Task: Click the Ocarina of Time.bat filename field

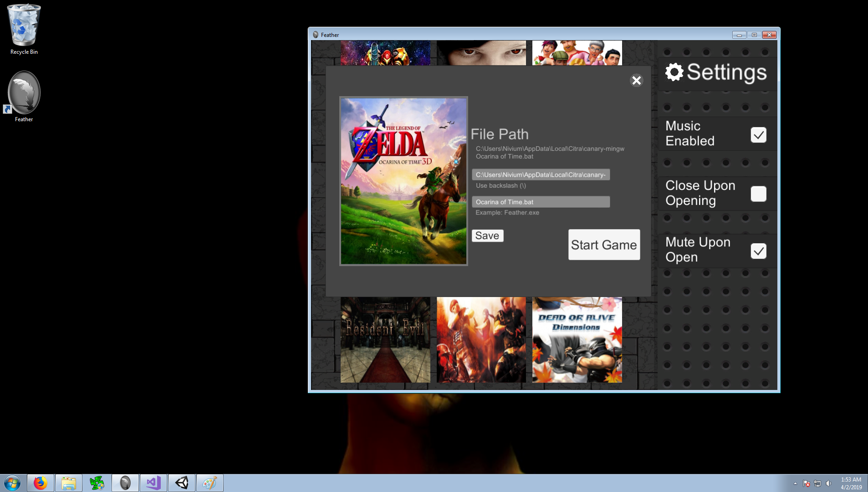Action: click(541, 202)
